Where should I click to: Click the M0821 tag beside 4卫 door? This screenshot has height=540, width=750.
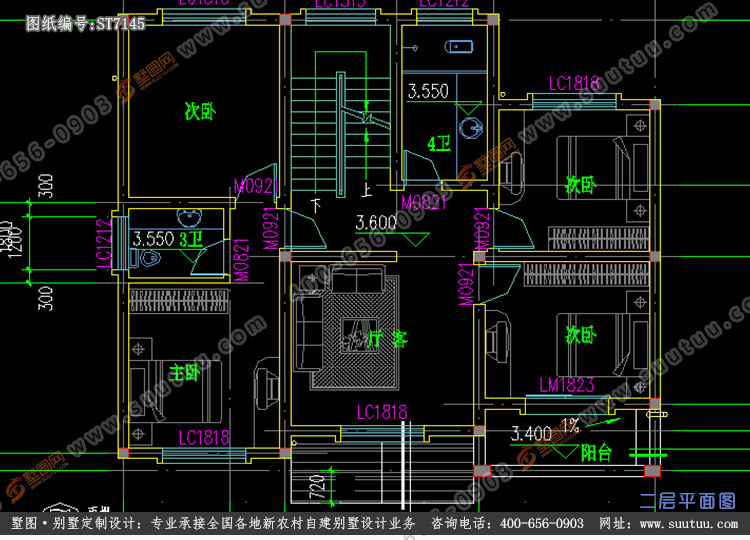(x=424, y=203)
